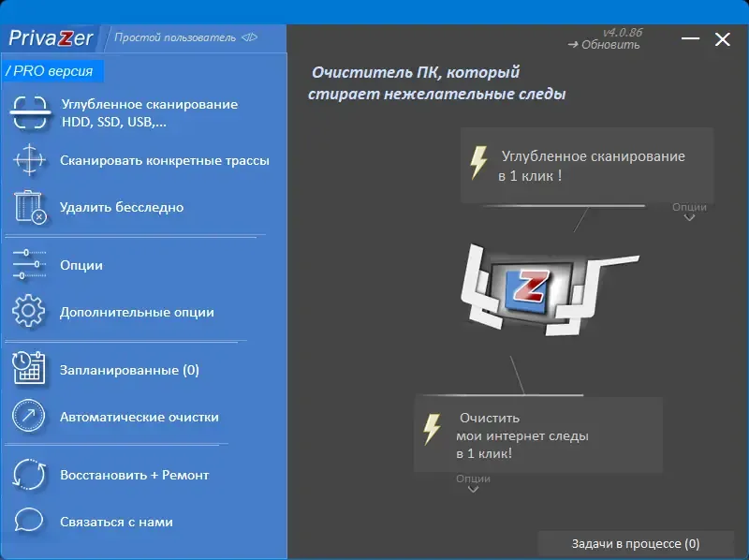Click the Удалить бесследно trash icon
749x560 pixels.
28,207
